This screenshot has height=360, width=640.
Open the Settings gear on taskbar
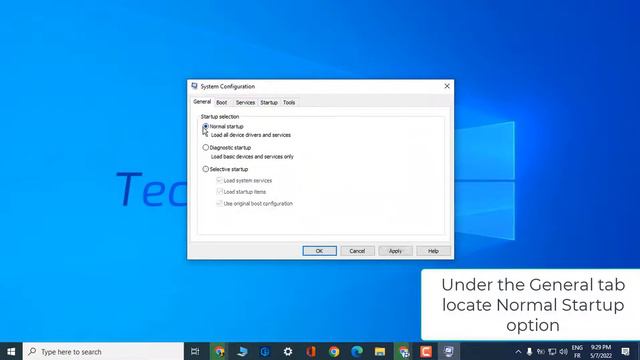coord(288,351)
